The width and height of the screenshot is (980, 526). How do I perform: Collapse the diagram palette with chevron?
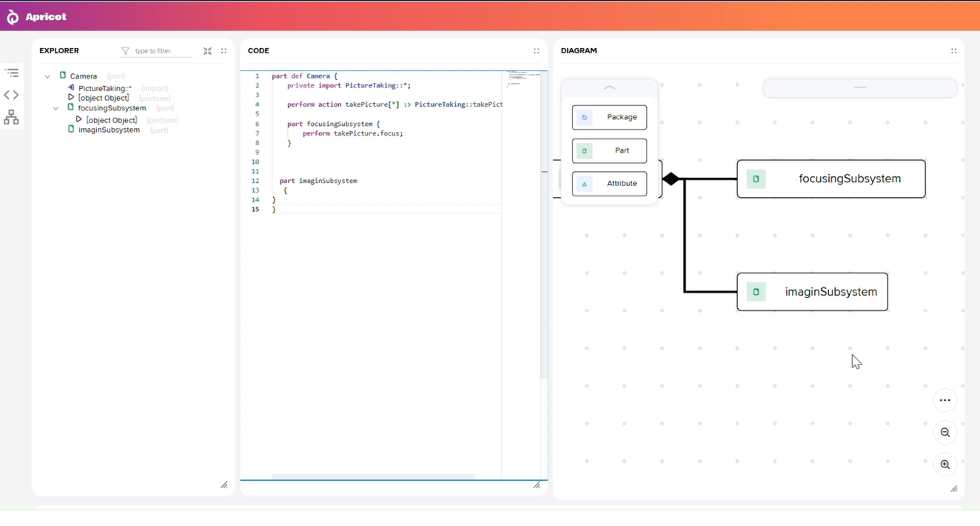click(x=609, y=87)
